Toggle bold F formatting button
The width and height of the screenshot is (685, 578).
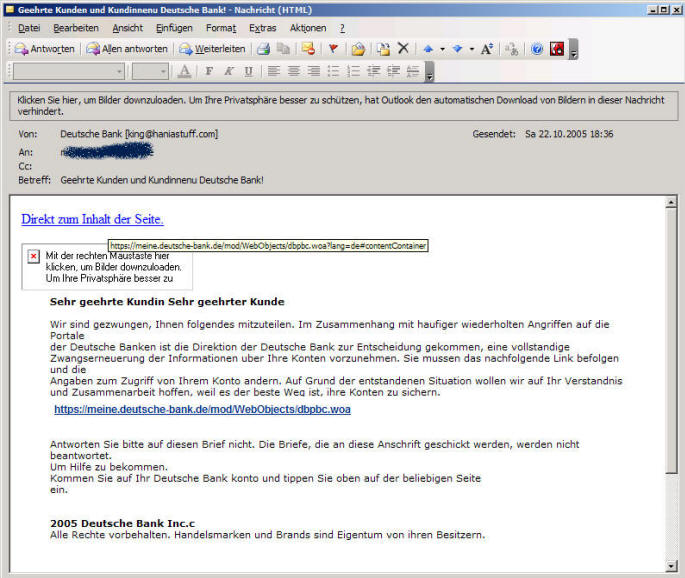tap(209, 71)
